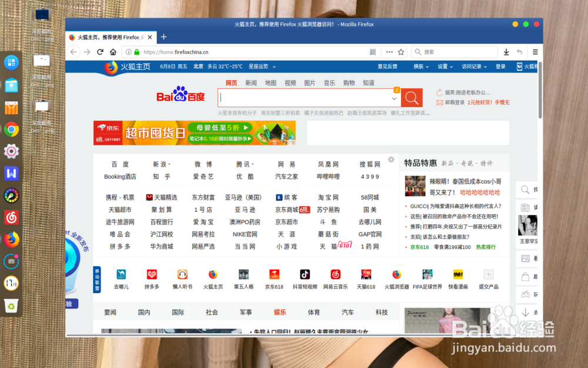
Task: Open the 泰国低成本cos thumbnail image
Action: pyautogui.click(x=415, y=186)
